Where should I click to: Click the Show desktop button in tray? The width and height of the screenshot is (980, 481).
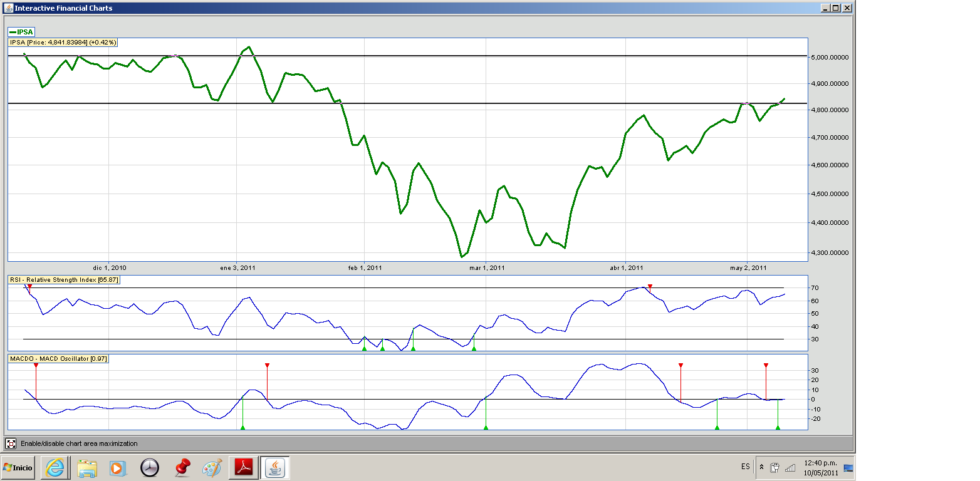848,467
